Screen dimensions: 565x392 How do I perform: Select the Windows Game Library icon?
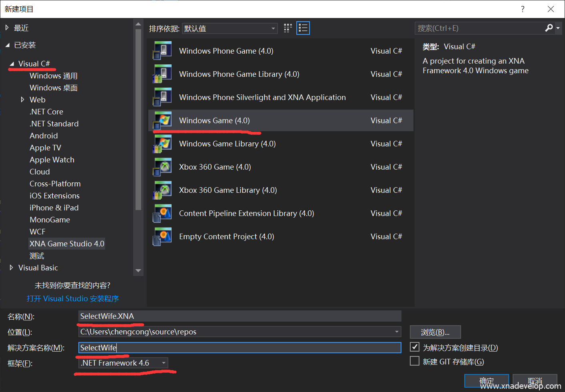162,144
